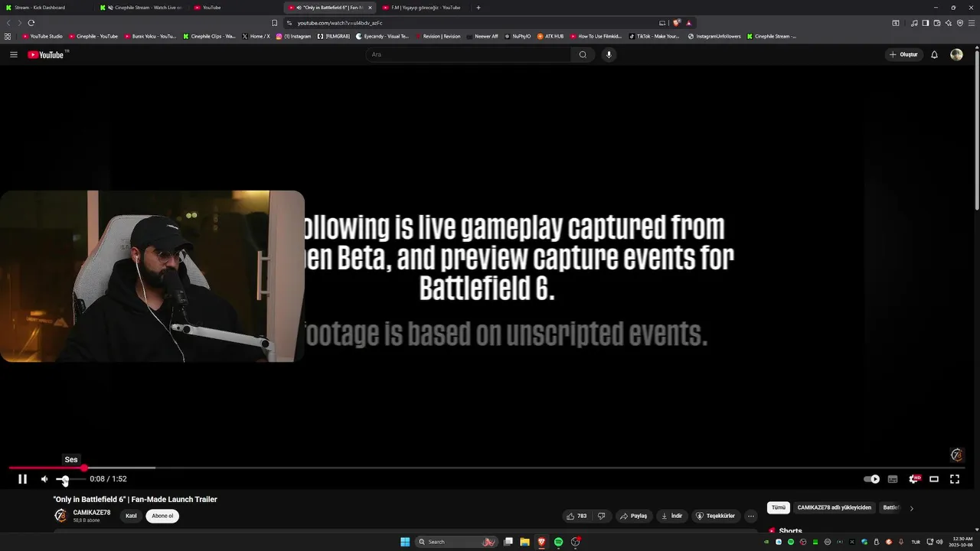Image resolution: width=980 pixels, height=551 pixels.
Task: Open InstagramUnfollowers bookmark
Action: pyautogui.click(x=714, y=36)
